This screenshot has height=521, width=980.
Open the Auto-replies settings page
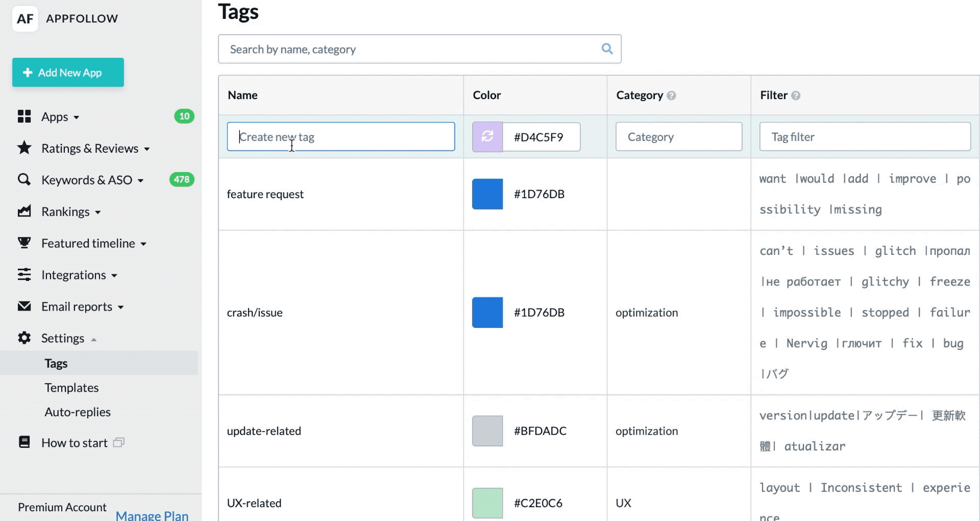point(78,412)
